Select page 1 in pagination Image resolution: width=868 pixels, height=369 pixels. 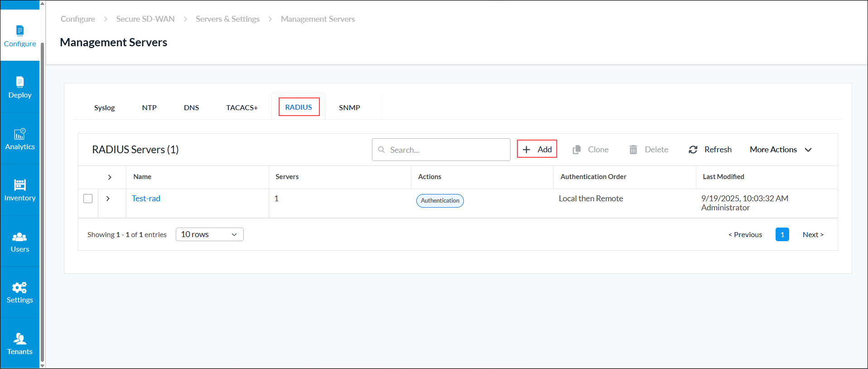pos(782,234)
